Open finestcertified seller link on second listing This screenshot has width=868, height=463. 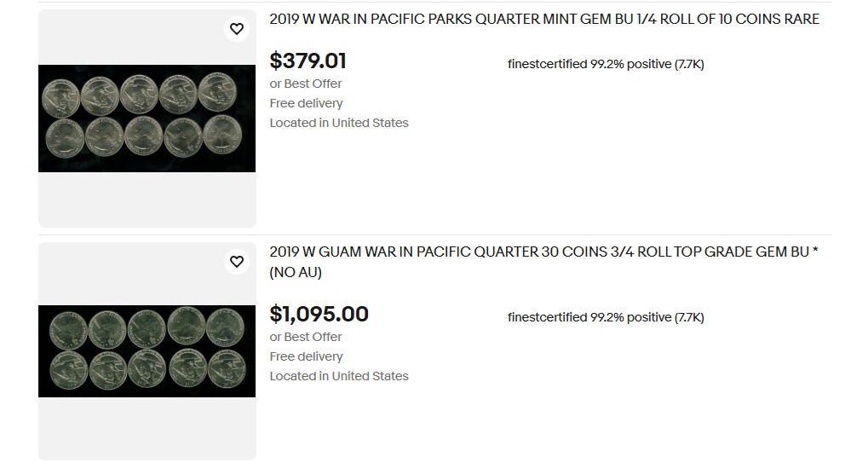(547, 317)
